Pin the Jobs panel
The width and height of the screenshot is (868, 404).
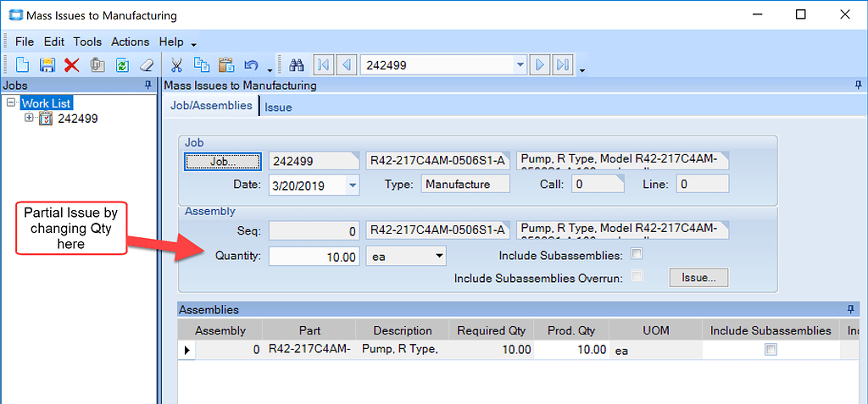(147, 86)
